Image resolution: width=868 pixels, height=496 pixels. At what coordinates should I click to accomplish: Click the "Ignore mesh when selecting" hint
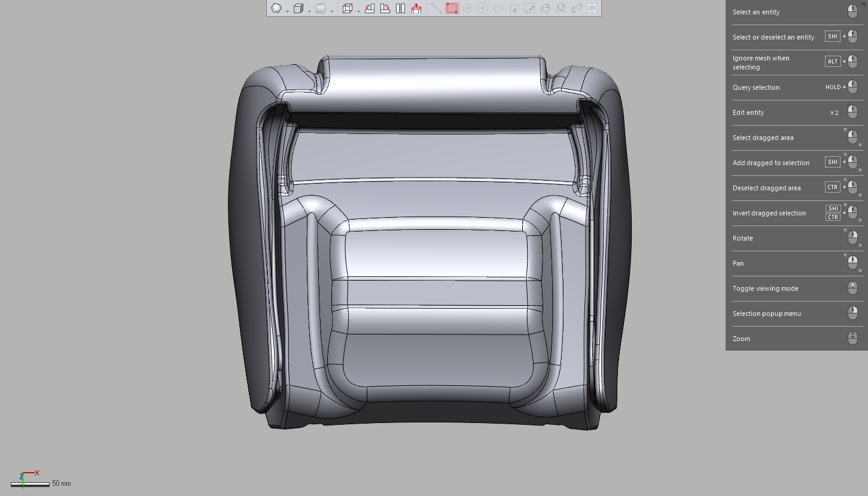[797, 62]
